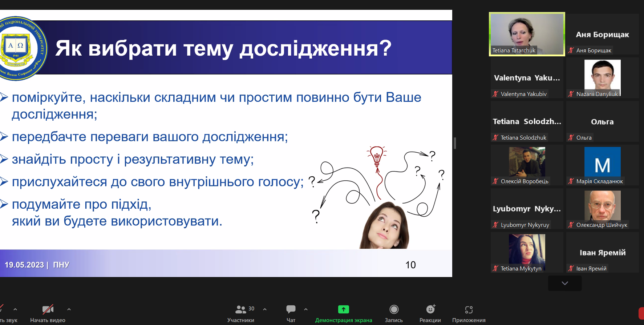Image resolution: width=644 pixels, height=325 pixels.
Task: Start recording with the Запись button
Action: pyautogui.click(x=394, y=313)
